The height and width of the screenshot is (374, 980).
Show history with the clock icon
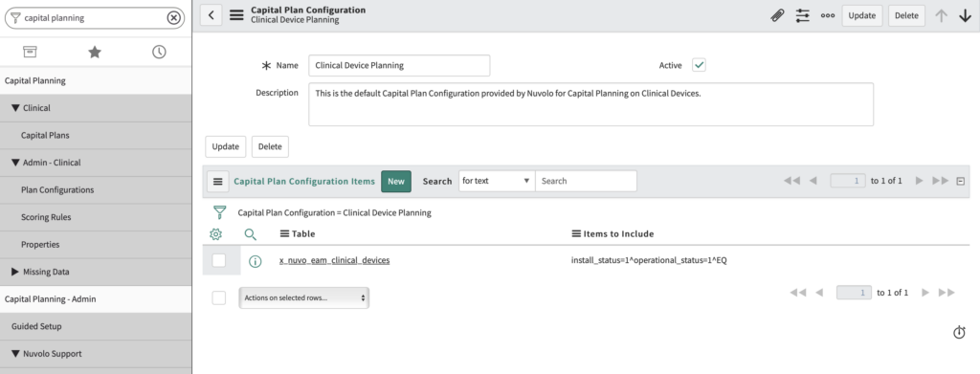(x=160, y=52)
